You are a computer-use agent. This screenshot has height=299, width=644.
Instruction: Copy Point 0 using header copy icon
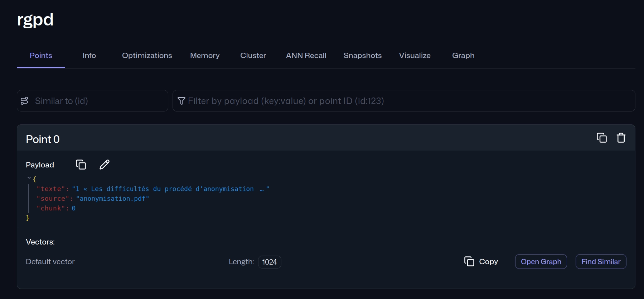pyautogui.click(x=601, y=138)
